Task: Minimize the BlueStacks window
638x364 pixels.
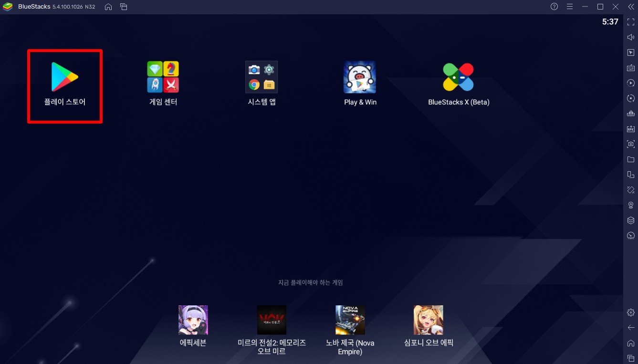Action: coord(585,7)
